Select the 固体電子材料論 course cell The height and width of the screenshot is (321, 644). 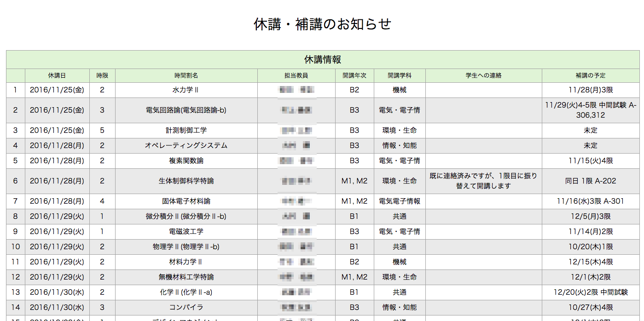click(x=186, y=201)
